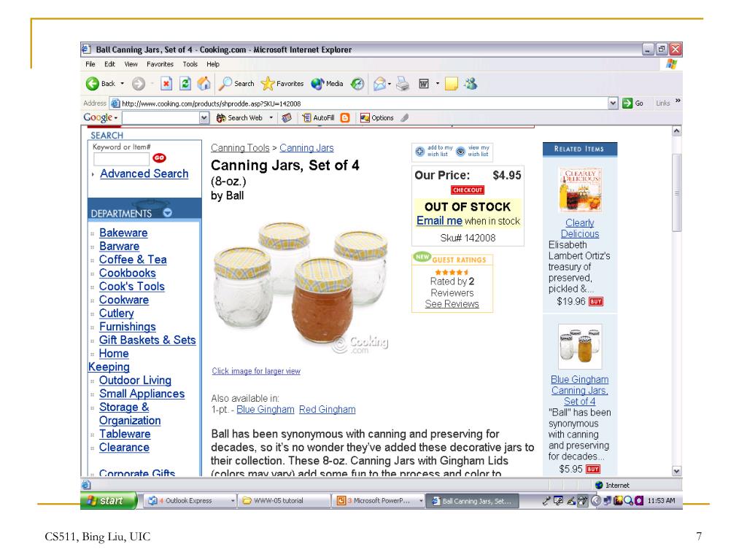
Task: Open the Bakeware department link
Action: pyautogui.click(x=123, y=233)
